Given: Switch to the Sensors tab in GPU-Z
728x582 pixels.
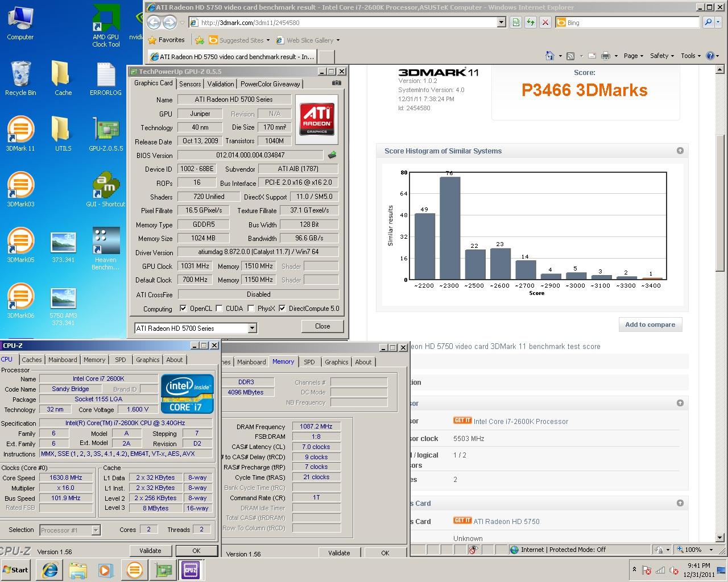Looking at the screenshot, I should pos(190,84).
